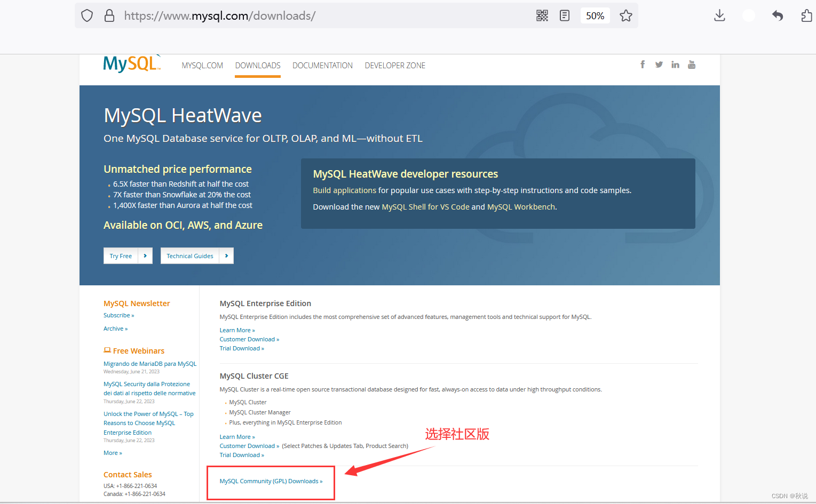This screenshot has width=816, height=504.
Task: Click the 50% zoom level indicator
Action: point(595,15)
